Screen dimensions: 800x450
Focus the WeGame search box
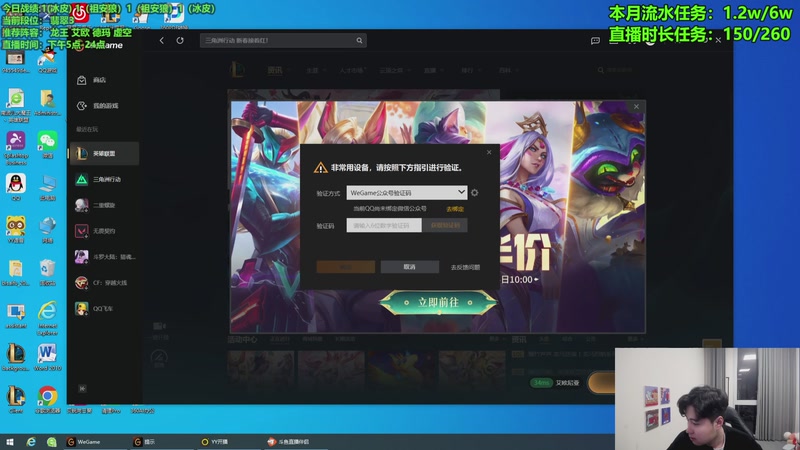(x=283, y=40)
